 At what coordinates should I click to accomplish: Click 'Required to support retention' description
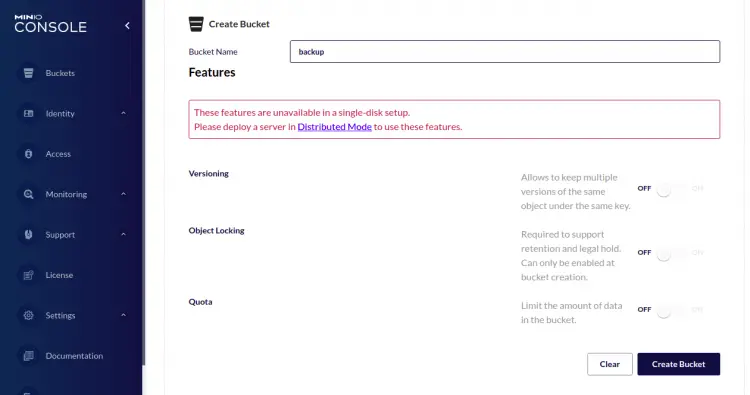[571, 255]
